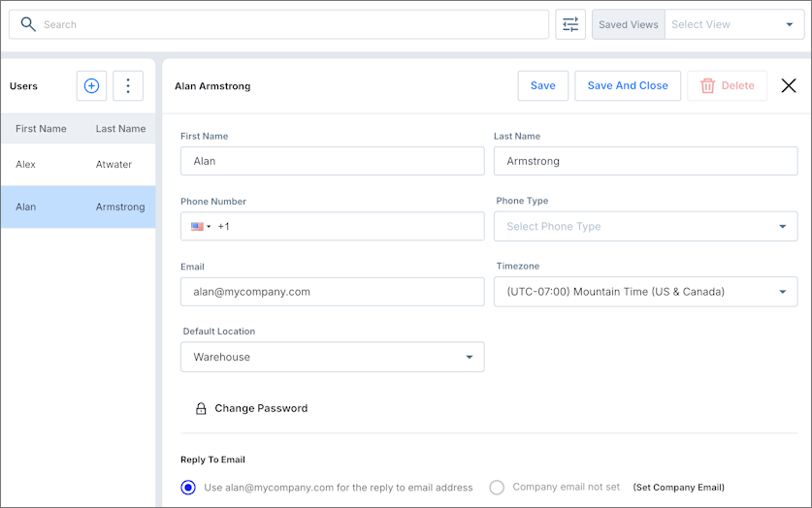Select the Company email not set radio
Screen dimensions: 812x508
coord(497,488)
